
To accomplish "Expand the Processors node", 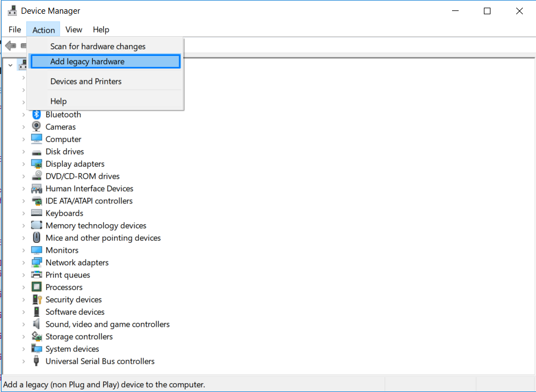I will [23, 287].
